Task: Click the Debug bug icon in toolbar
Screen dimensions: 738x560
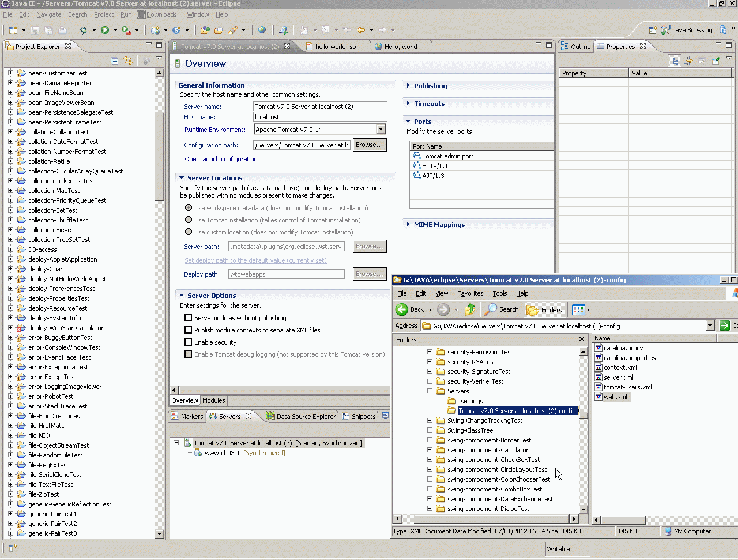Action: [x=84, y=30]
